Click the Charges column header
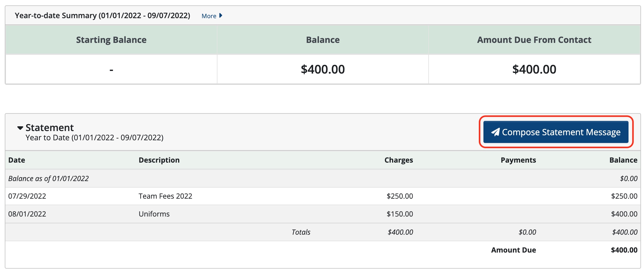644x274 pixels. [399, 160]
